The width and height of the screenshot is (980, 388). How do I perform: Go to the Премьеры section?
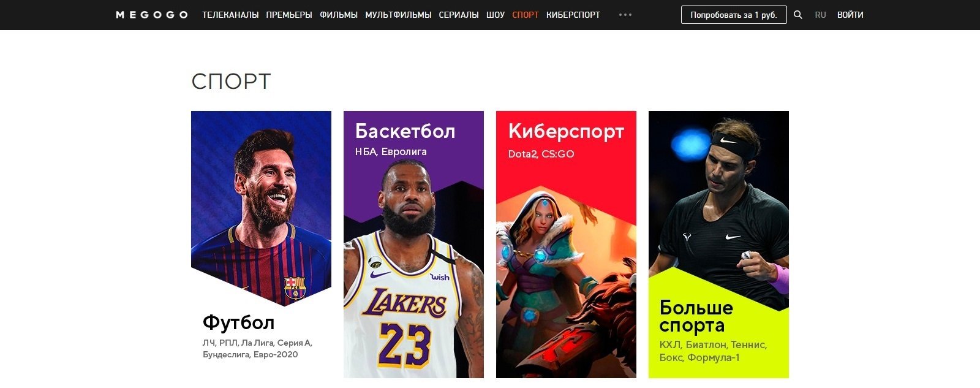click(289, 15)
